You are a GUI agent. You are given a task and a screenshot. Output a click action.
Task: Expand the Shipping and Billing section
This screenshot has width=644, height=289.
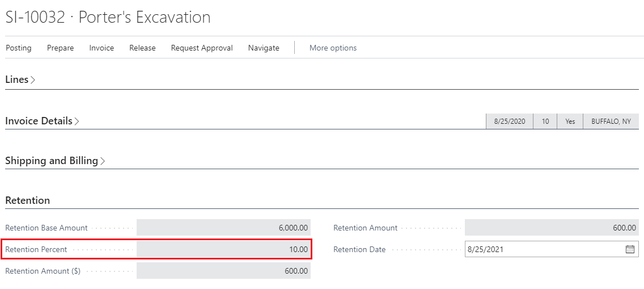pos(55,161)
